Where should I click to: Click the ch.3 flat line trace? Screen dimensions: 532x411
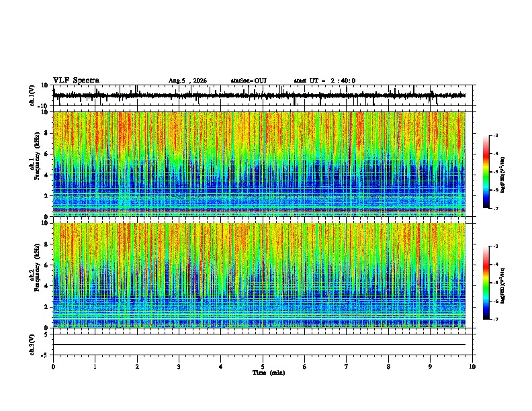259,345
